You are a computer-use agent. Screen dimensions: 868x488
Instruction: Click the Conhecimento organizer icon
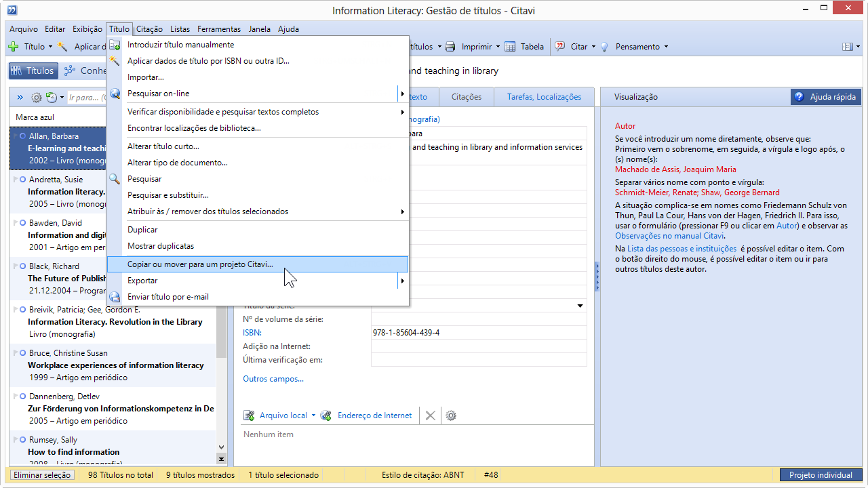[69, 70]
